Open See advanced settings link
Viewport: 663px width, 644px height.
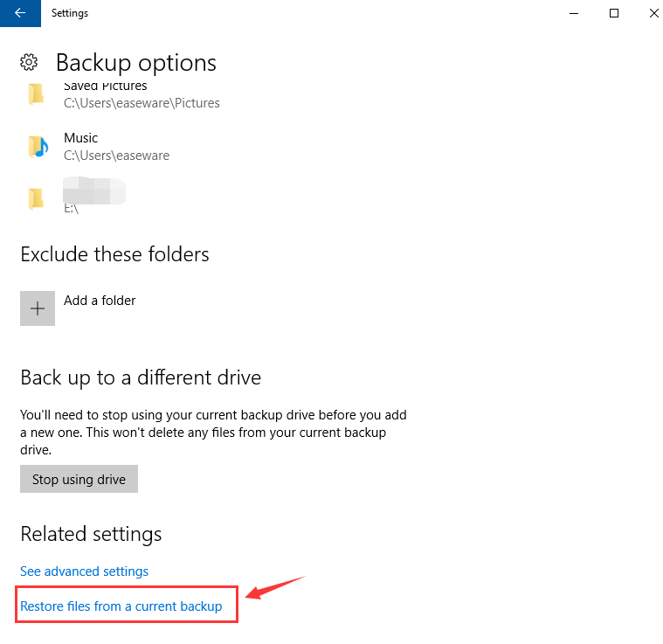coord(84,571)
